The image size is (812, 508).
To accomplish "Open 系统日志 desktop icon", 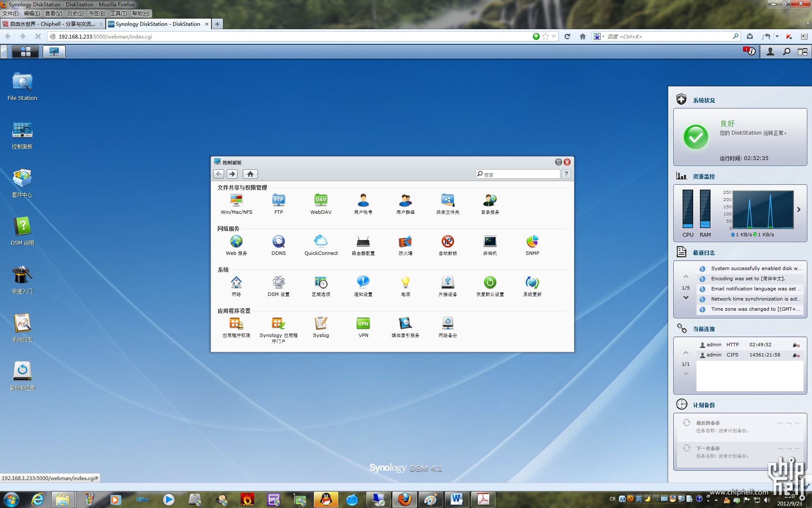I will point(22,328).
